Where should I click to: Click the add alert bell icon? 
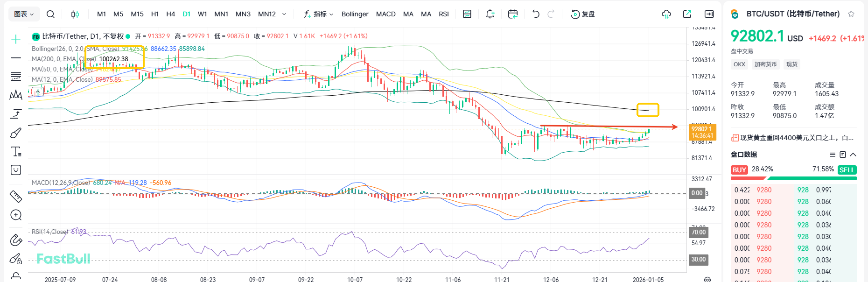pyautogui.click(x=490, y=14)
